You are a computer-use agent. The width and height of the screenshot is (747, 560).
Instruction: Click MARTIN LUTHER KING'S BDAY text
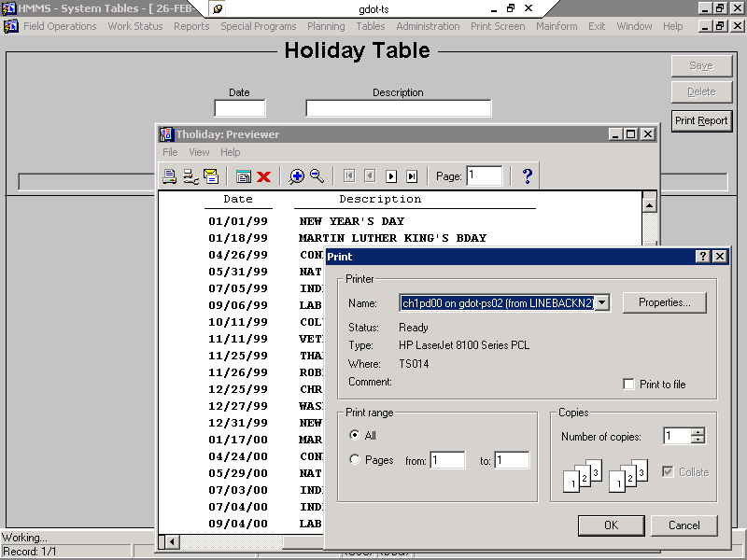[x=392, y=238]
